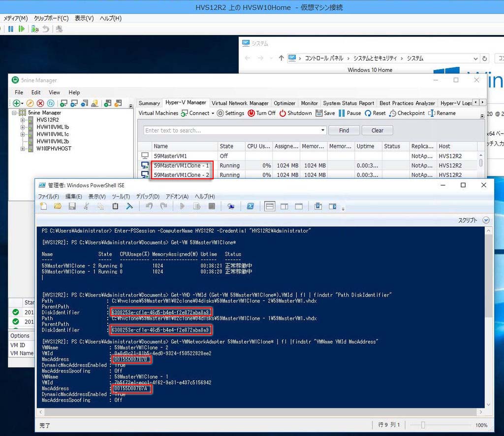Image resolution: width=504 pixels, height=436 pixels.
Task: Click the Find button
Action: click(344, 131)
